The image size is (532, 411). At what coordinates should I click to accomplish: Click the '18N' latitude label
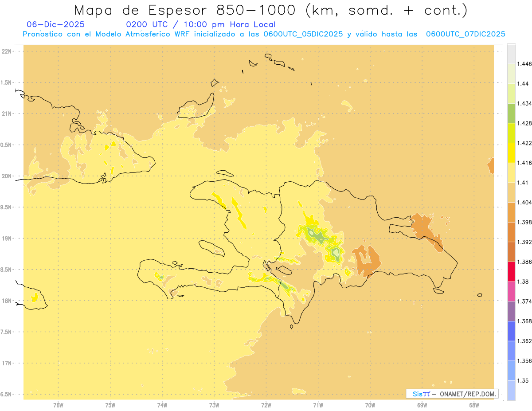coord(7,301)
